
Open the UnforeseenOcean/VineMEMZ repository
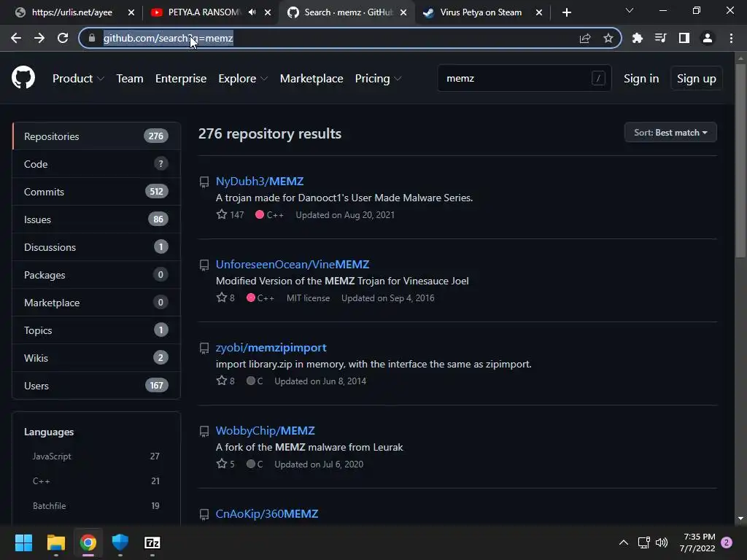[x=293, y=264]
